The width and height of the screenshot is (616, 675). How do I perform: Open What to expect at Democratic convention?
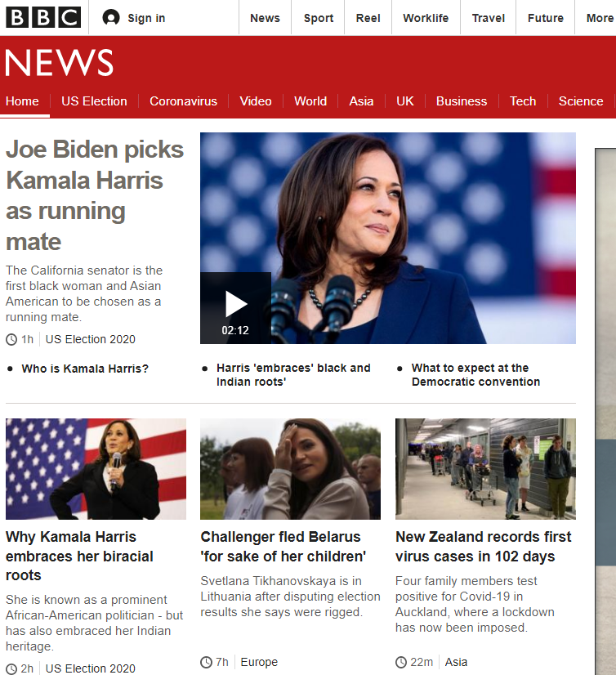pyautogui.click(x=475, y=375)
